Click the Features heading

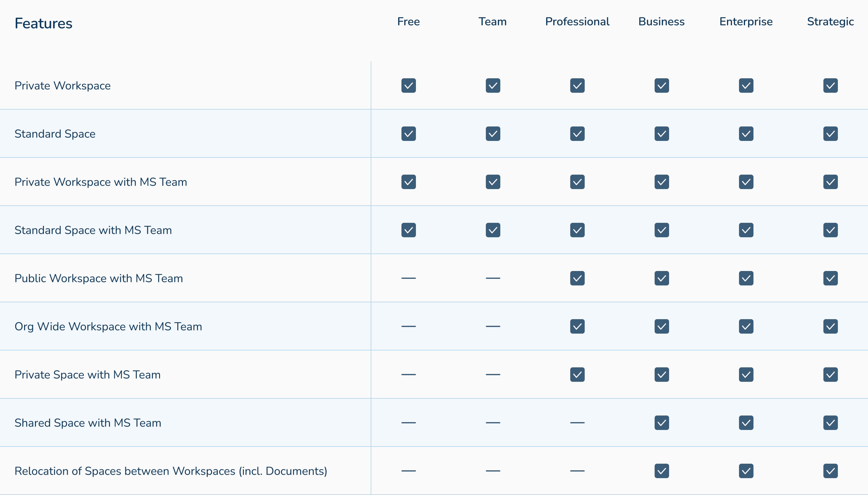43,23
